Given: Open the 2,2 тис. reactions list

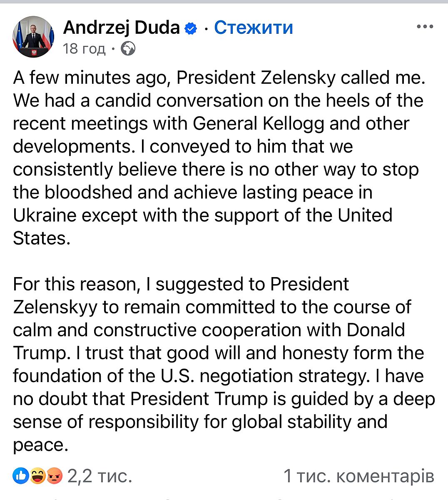Looking at the screenshot, I should (100, 476).
